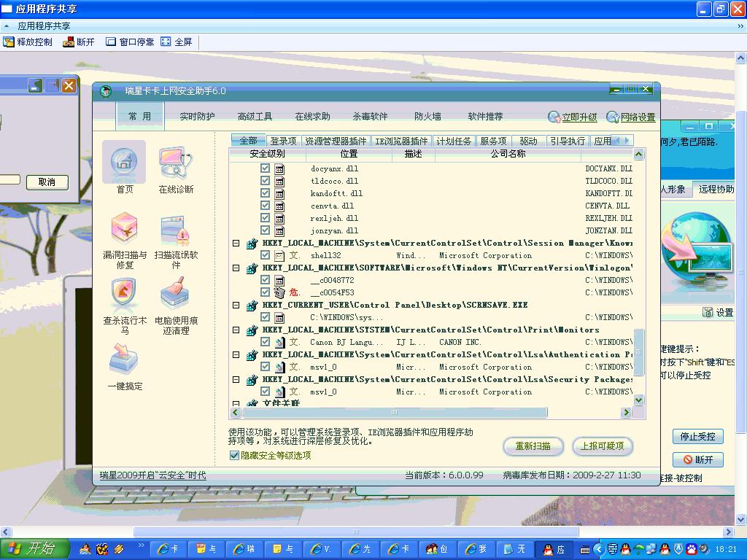Click the 开始 Start button
747x560 pixels.
coord(34,549)
